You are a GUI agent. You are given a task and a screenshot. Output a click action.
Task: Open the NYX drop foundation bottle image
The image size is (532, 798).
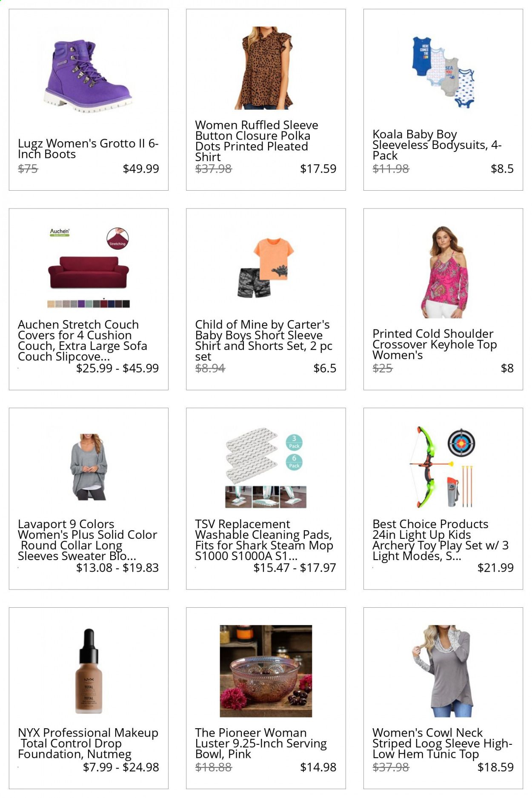[x=89, y=671]
